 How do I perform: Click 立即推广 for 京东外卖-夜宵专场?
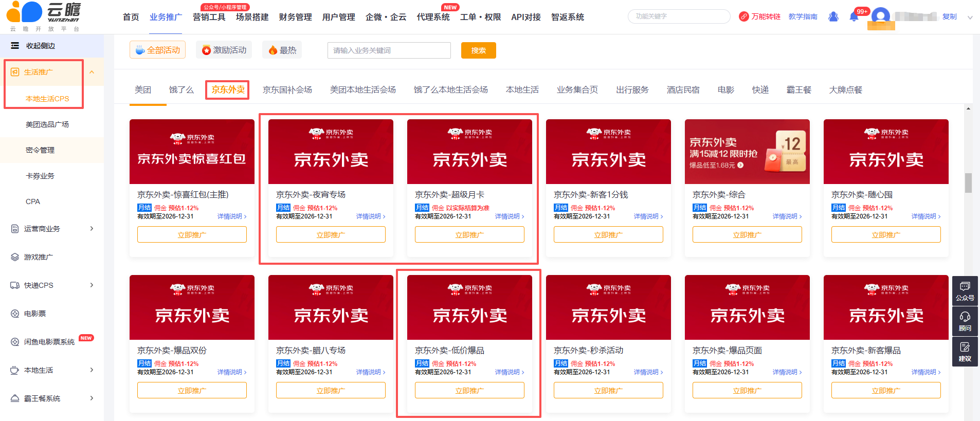(331, 234)
